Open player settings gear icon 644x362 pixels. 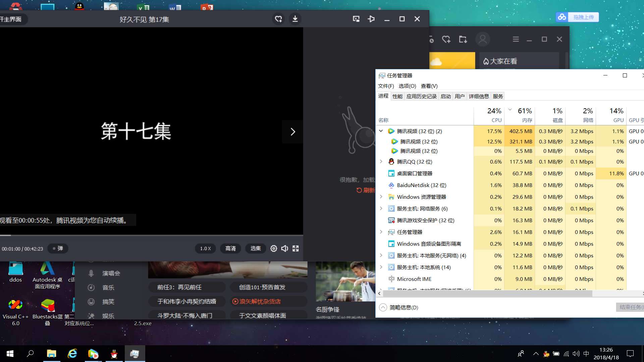274,248
